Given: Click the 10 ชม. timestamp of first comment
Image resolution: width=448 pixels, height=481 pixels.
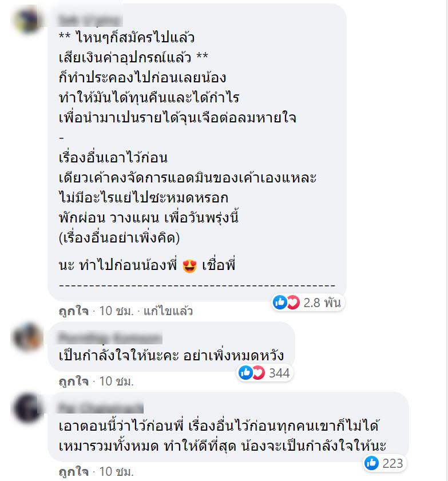Looking at the screenshot, I should pos(117,311).
